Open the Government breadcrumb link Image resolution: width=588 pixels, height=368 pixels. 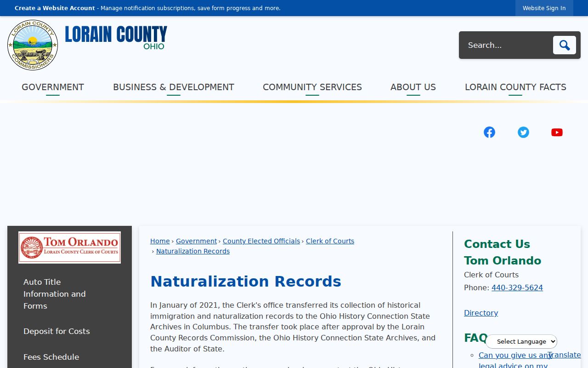click(x=196, y=241)
